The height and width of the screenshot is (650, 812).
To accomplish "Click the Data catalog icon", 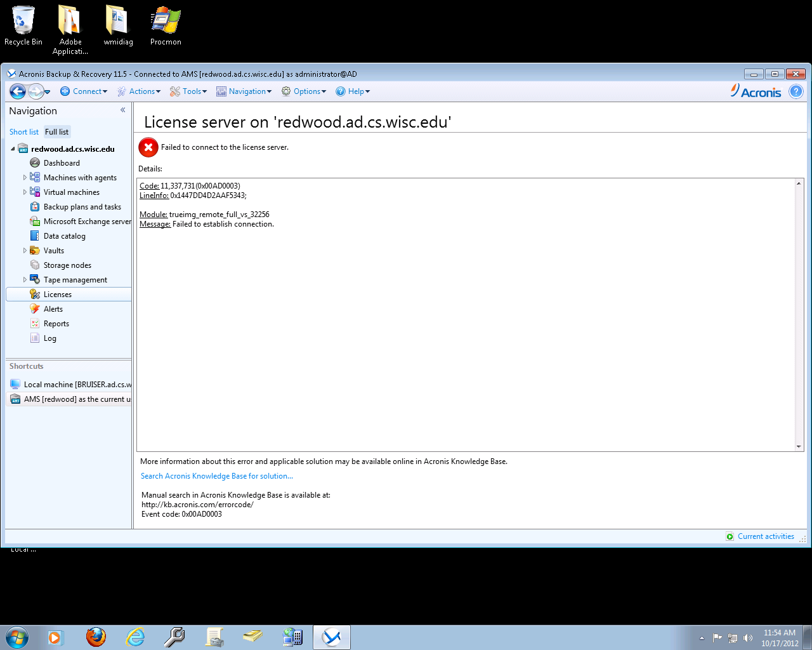I will 35,236.
